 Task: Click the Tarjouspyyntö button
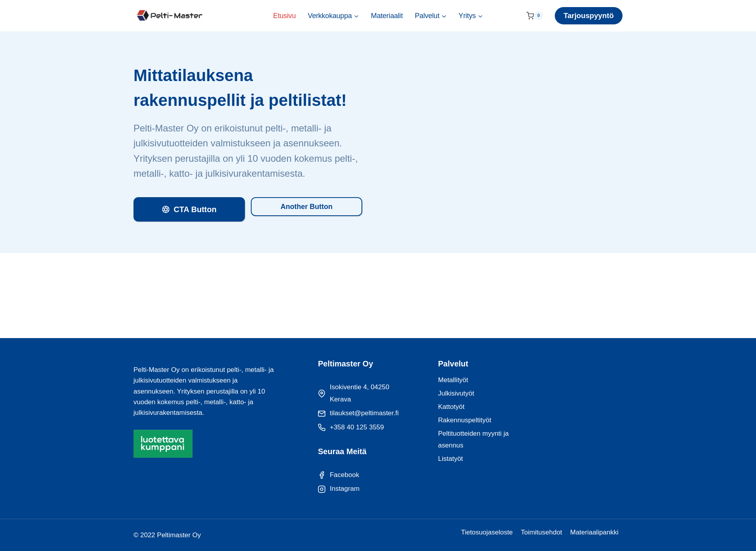[x=588, y=15]
